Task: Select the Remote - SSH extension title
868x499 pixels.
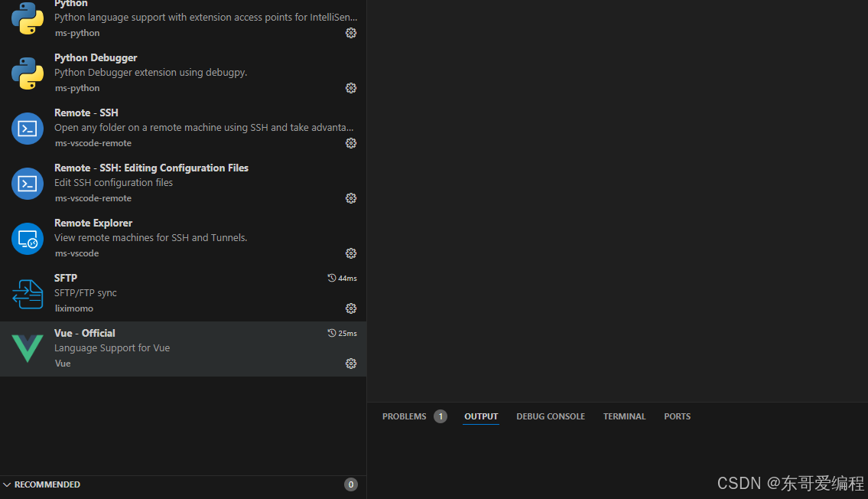Action: coord(86,113)
